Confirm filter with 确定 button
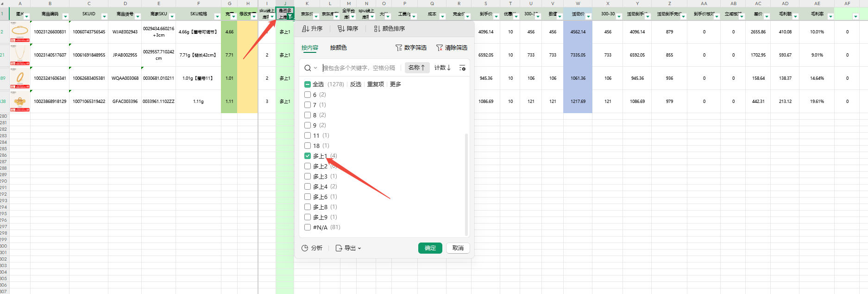Image resolution: width=868 pixels, height=294 pixels. (x=430, y=248)
